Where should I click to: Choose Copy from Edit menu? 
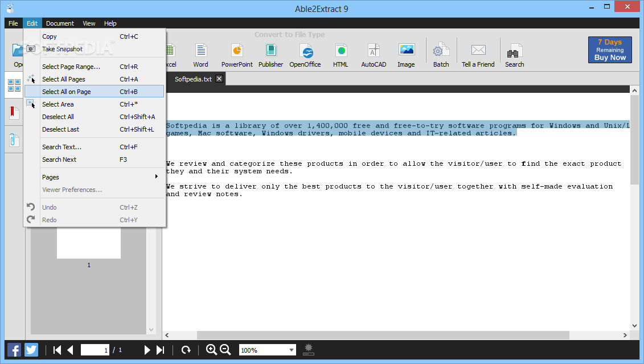95,36
